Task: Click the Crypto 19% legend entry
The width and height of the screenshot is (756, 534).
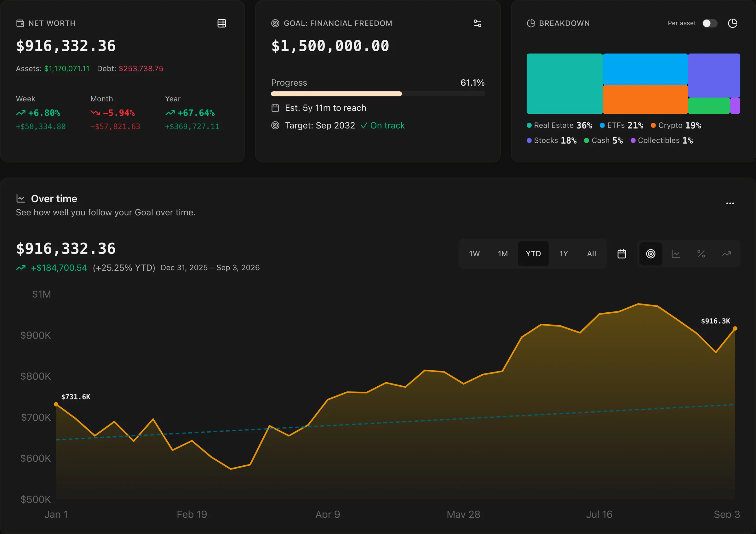Action: click(676, 125)
